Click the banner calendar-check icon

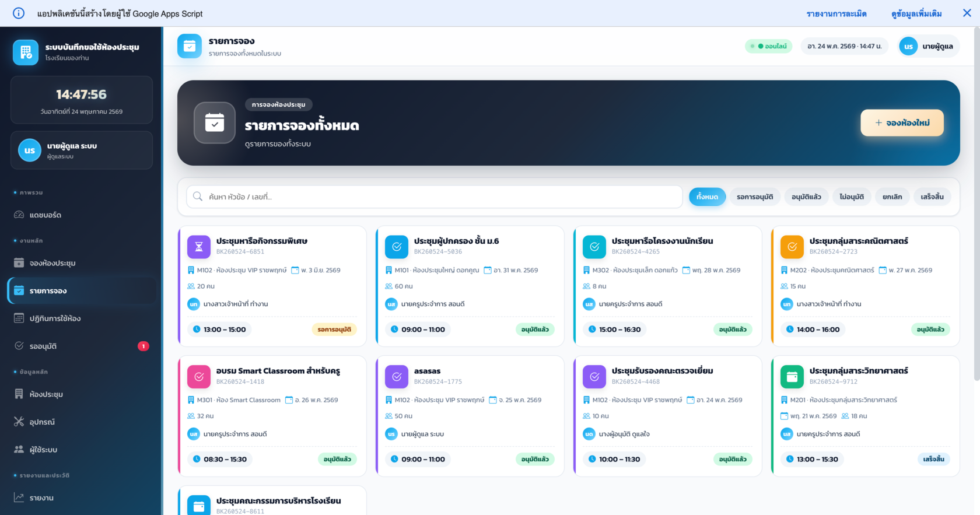click(x=215, y=122)
